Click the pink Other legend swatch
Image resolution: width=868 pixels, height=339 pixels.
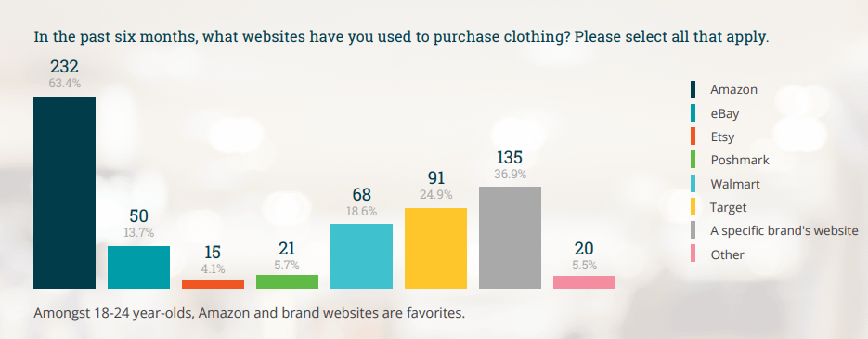tap(693, 254)
